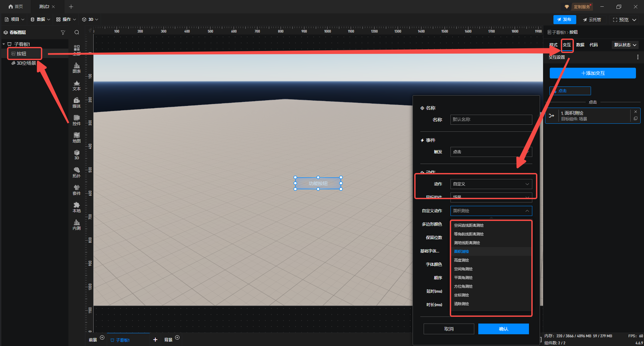Open the 图表 (chart) component category
This screenshot has height=346, width=644.
click(x=76, y=68)
